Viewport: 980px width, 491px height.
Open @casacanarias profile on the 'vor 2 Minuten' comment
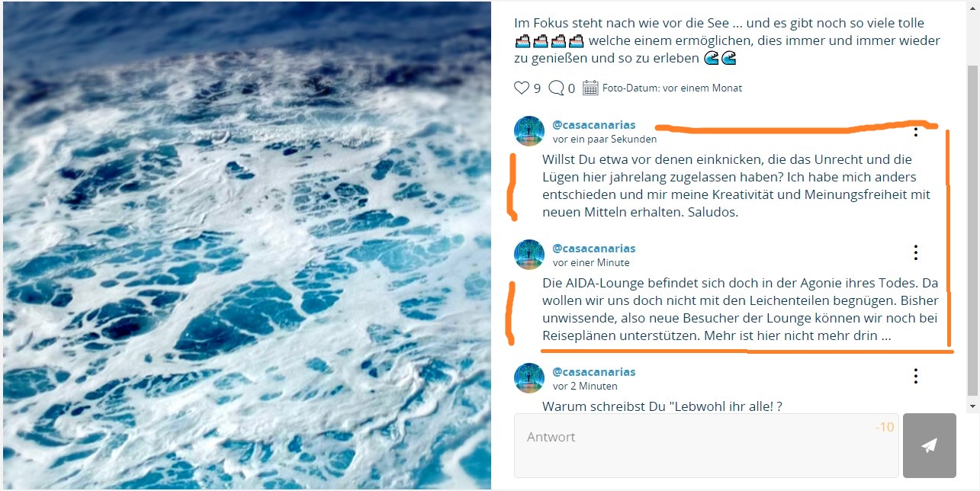click(594, 372)
